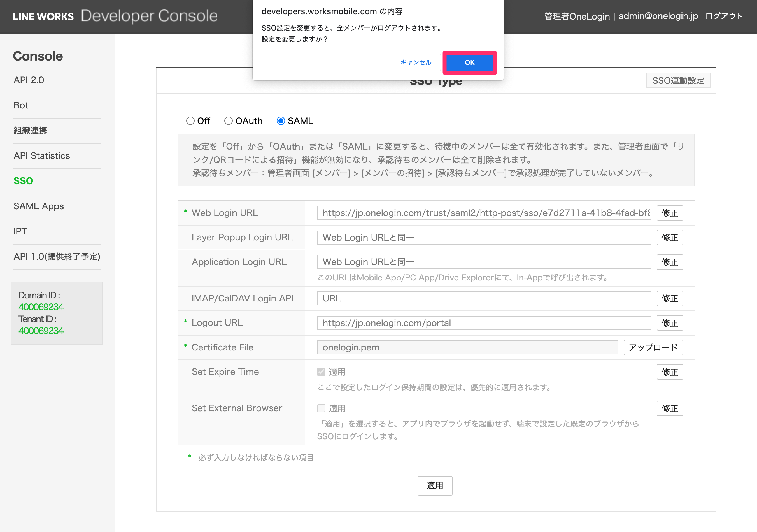
Task: Focus the IMAP/CalDAV Login API field
Action: [484, 298]
